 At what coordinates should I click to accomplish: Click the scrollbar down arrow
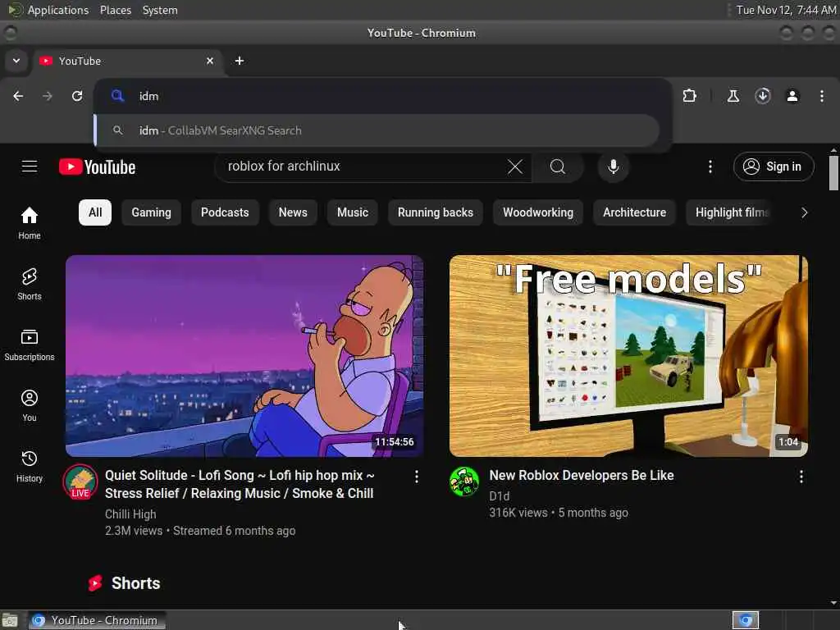833,603
